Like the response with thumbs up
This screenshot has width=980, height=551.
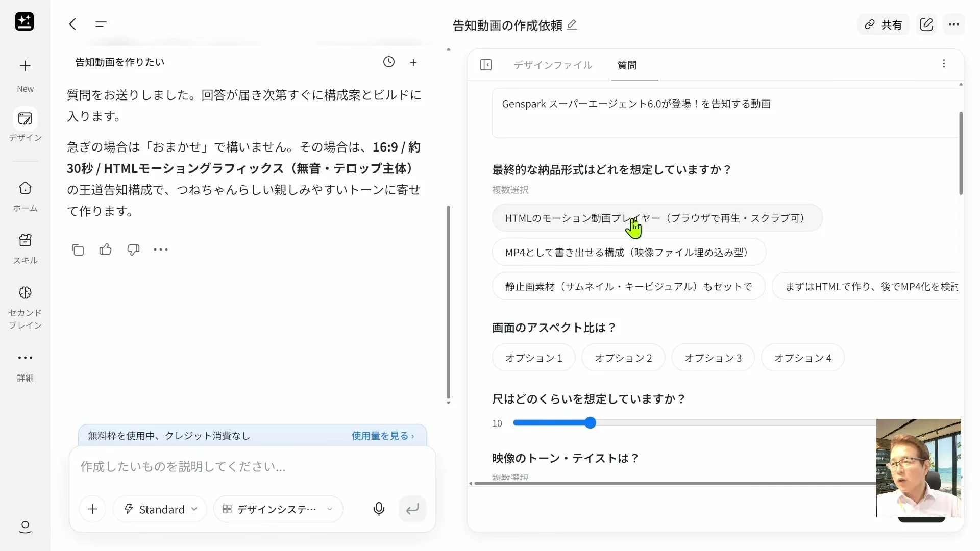coord(106,249)
